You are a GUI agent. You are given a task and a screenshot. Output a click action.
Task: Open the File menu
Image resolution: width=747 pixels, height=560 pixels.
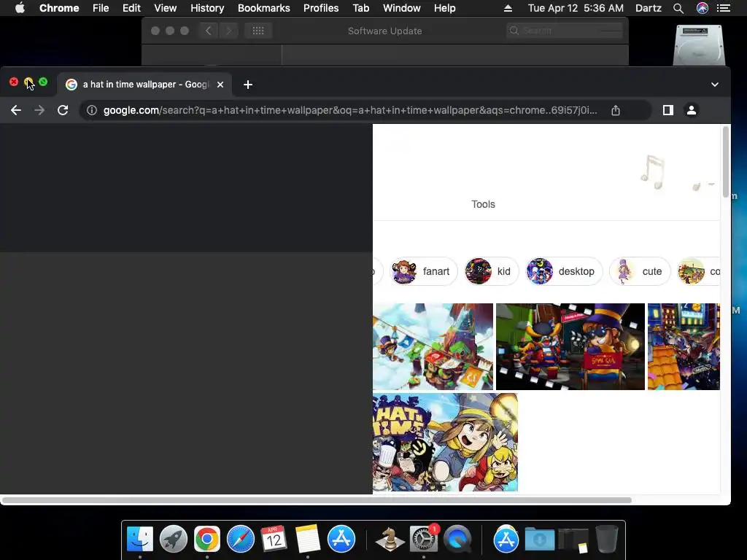[101, 8]
